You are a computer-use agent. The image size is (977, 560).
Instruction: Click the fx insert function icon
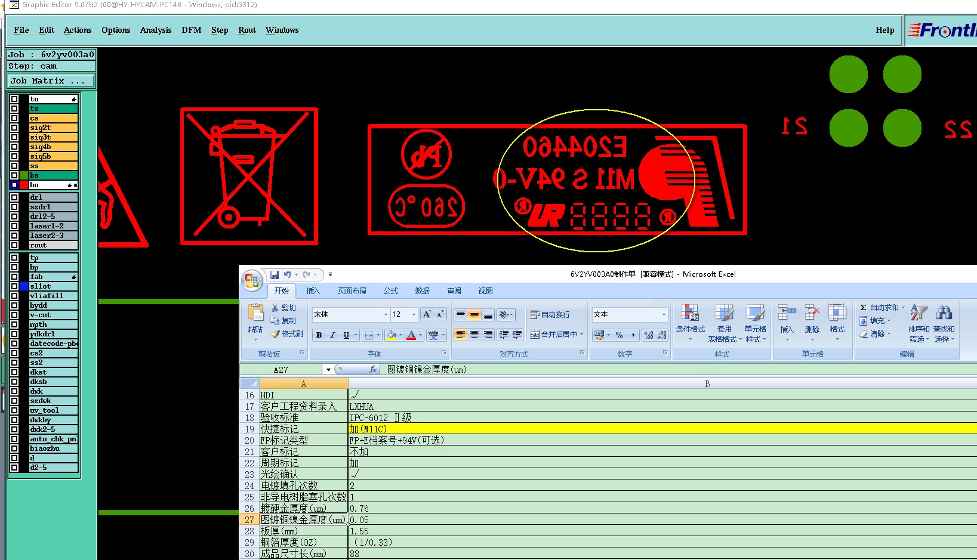[373, 370]
